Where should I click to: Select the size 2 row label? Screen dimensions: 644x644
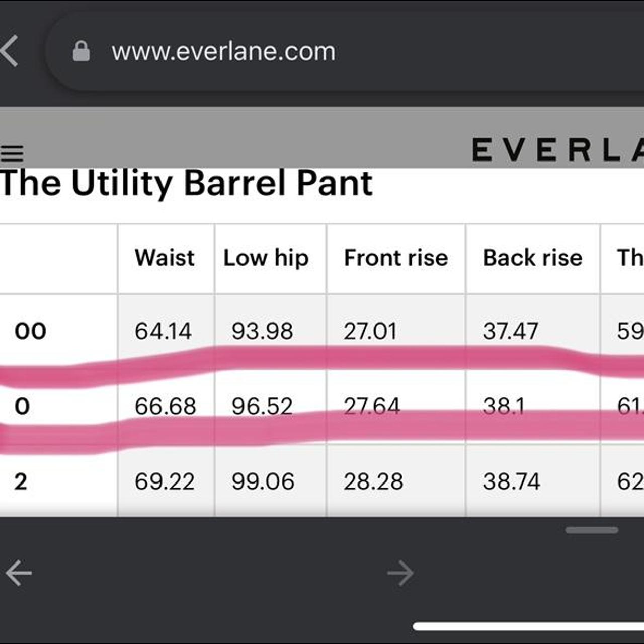(21, 481)
